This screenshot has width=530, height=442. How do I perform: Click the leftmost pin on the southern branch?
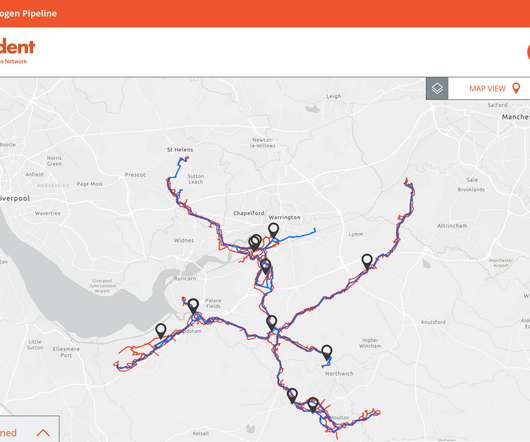click(x=292, y=396)
